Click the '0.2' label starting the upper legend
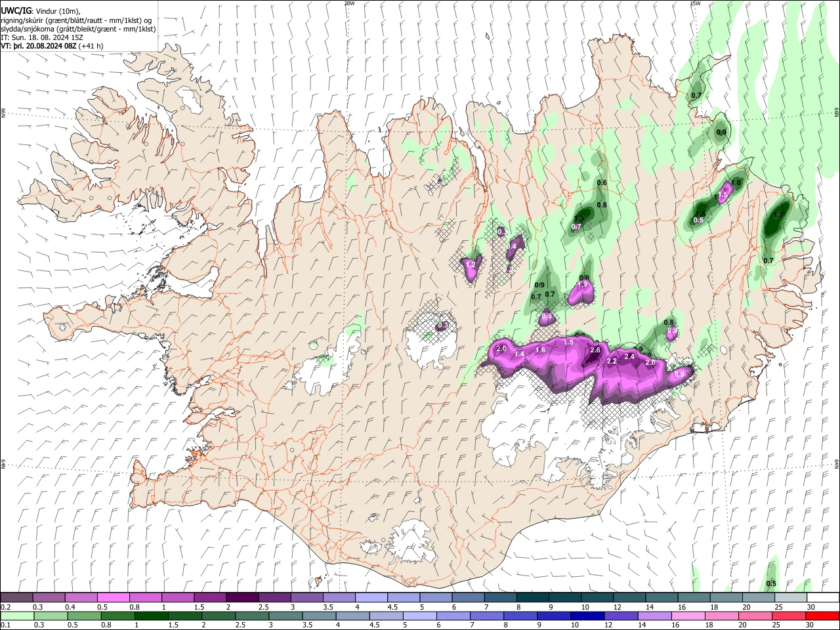The height and width of the screenshot is (630, 840). [5, 607]
